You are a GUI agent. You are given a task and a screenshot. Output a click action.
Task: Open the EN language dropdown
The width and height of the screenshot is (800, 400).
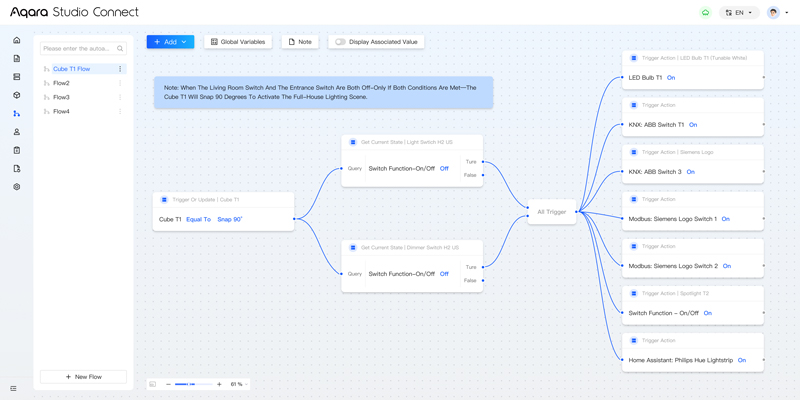[x=739, y=13]
